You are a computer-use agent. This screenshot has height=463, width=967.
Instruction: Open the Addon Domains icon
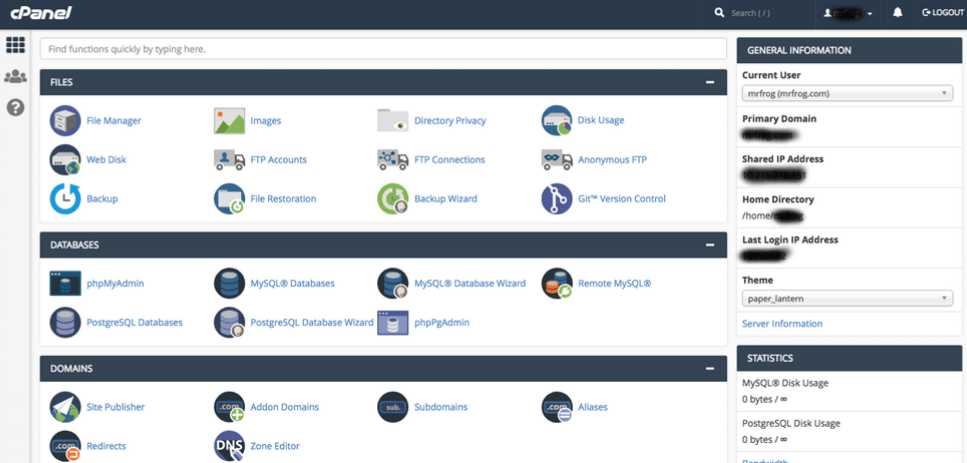tap(229, 407)
